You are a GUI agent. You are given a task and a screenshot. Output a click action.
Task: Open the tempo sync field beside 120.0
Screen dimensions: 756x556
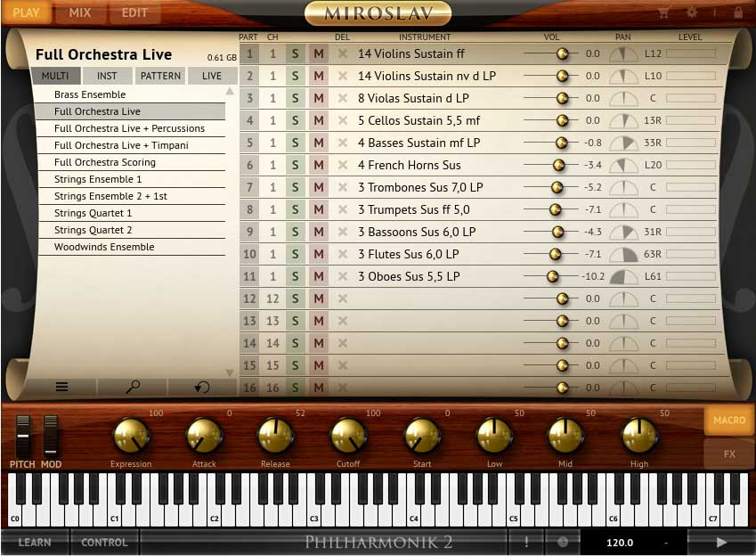coord(667,543)
